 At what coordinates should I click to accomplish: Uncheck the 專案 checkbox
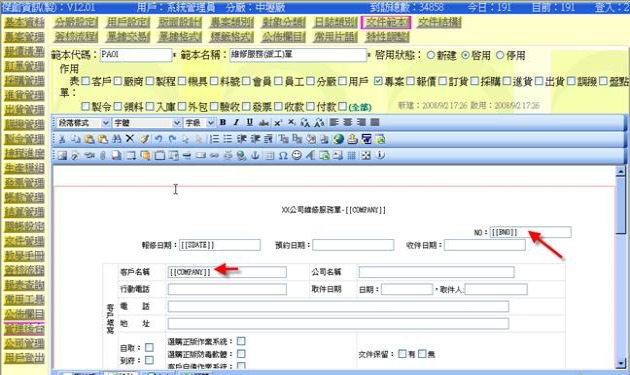[378, 81]
